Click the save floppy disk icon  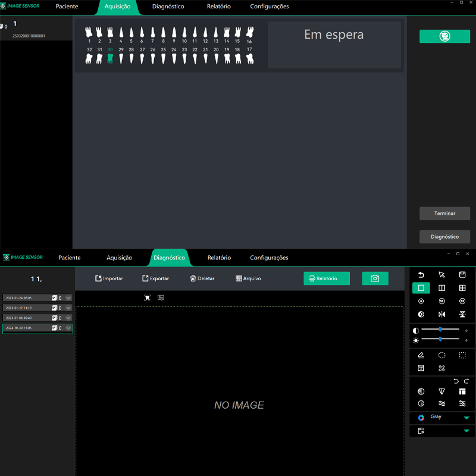tap(462, 275)
